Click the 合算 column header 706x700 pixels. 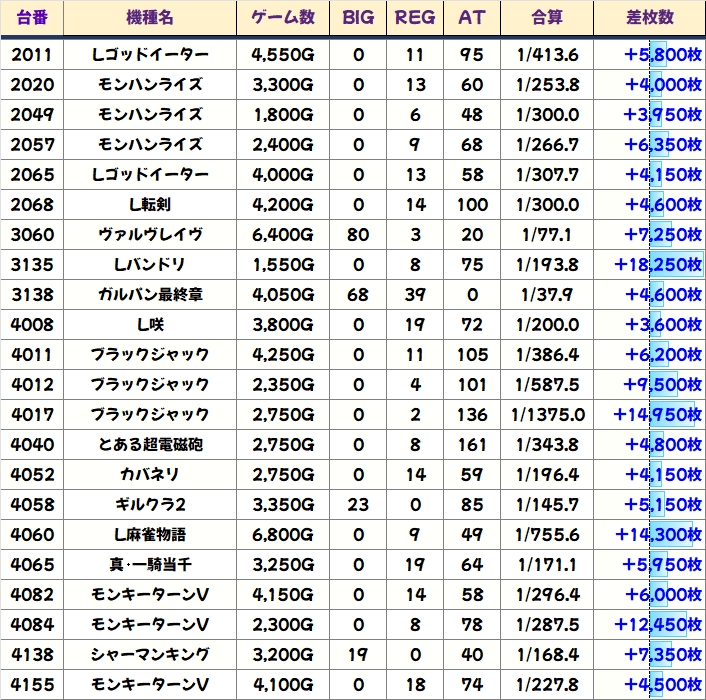(x=547, y=18)
